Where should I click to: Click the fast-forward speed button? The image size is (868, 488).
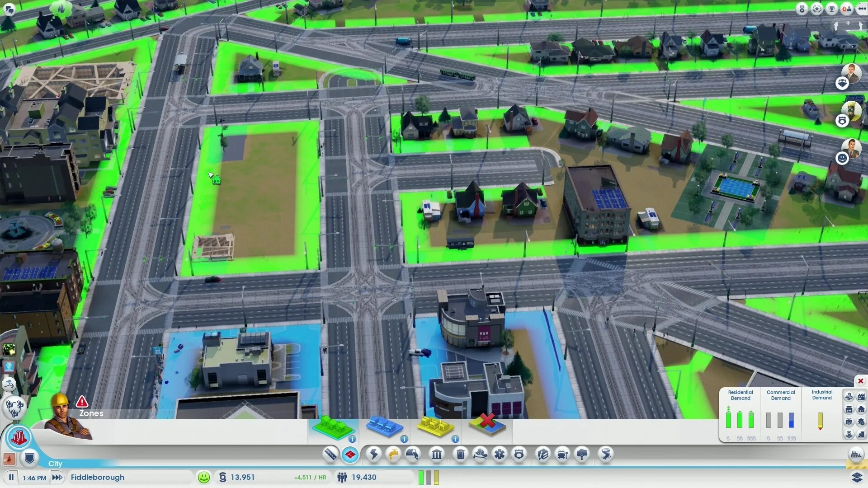[57, 477]
